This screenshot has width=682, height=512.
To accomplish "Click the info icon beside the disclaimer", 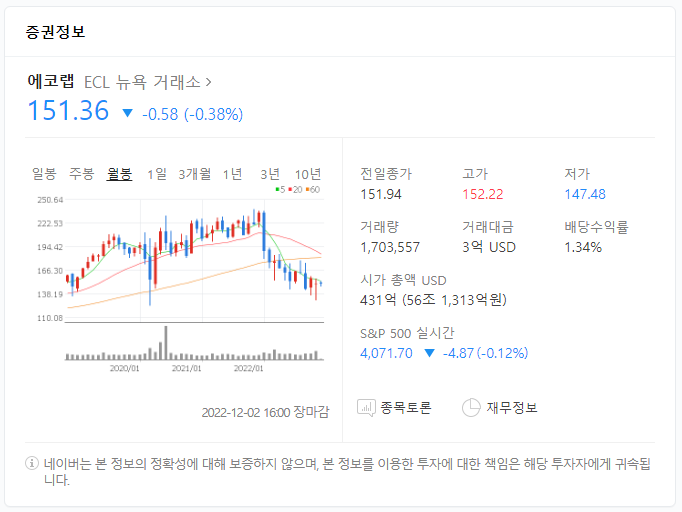I will [x=31, y=464].
